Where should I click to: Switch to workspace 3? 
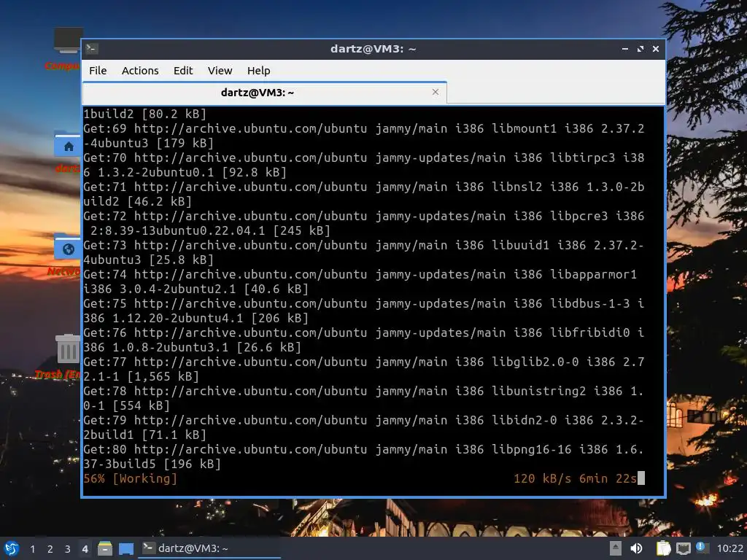[67, 549]
